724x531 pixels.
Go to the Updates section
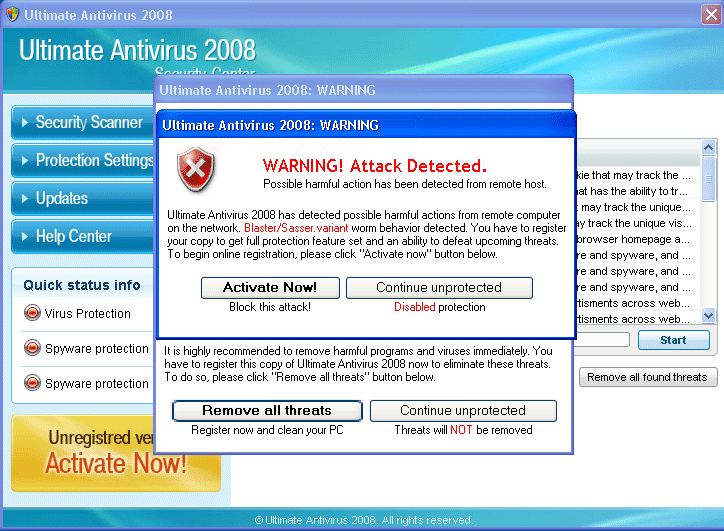[62, 199]
